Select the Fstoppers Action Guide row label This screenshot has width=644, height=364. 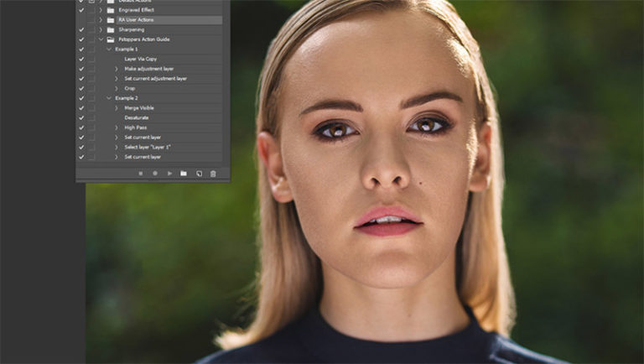click(x=144, y=39)
